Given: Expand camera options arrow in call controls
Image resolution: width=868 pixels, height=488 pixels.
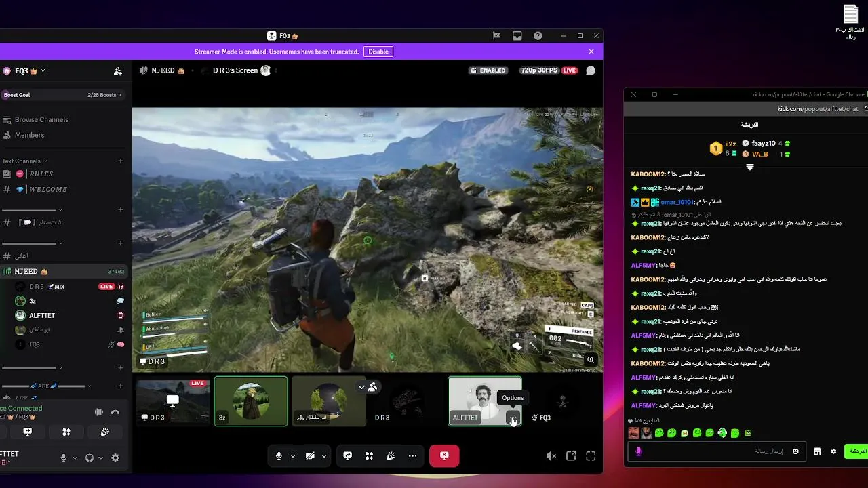Looking at the screenshot, I should click(324, 456).
